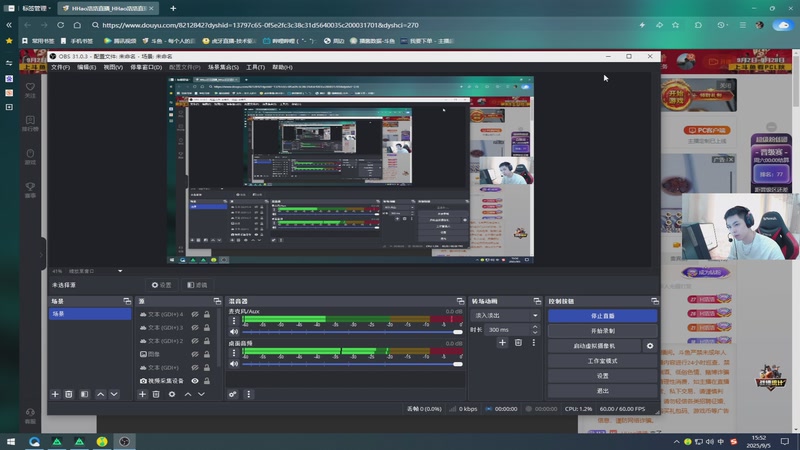
Task: Remove transition with trash icon
Action: pyautogui.click(x=518, y=342)
